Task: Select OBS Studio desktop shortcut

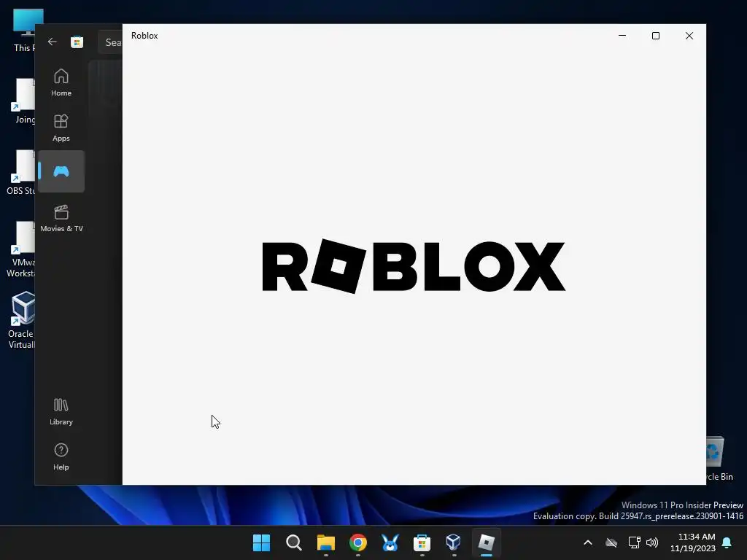Action: tap(22, 172)
